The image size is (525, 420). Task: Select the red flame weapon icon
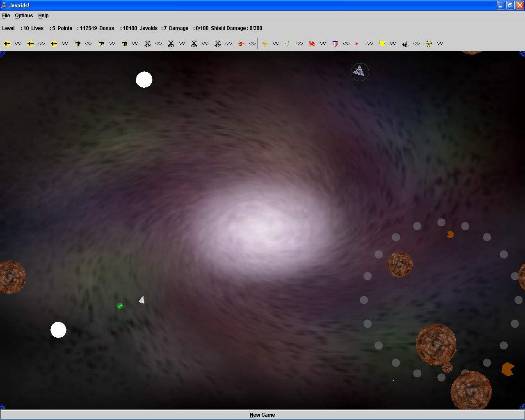(312, 43)
